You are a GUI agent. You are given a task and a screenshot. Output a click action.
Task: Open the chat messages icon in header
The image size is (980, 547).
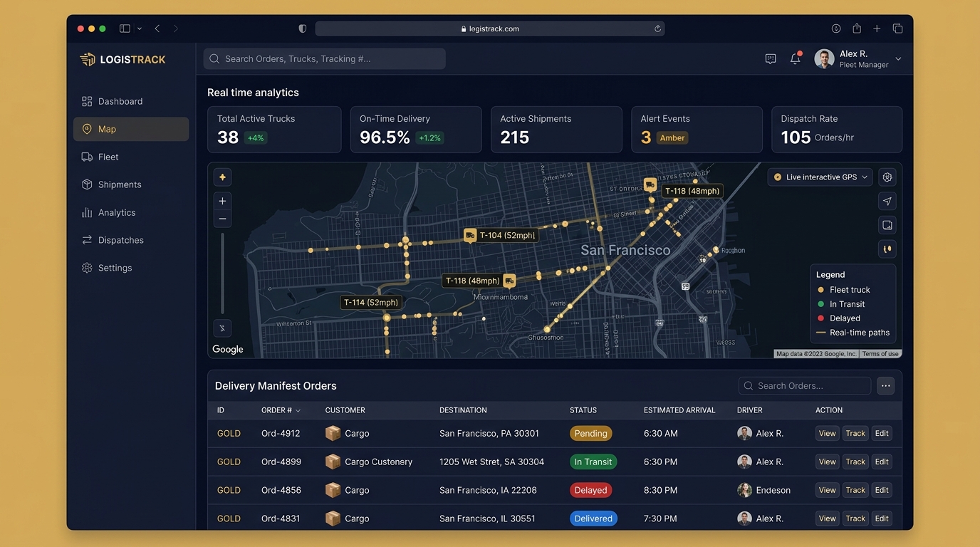point(771,59)
